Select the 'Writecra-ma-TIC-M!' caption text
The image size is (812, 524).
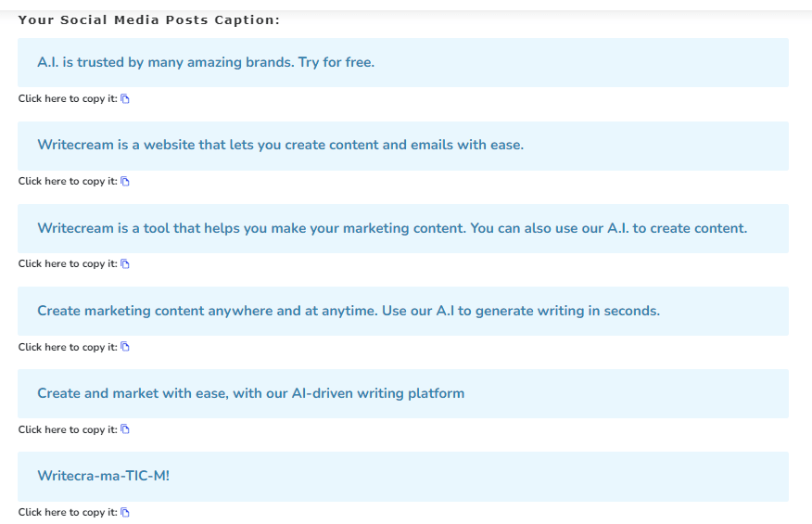click(104, 476)
